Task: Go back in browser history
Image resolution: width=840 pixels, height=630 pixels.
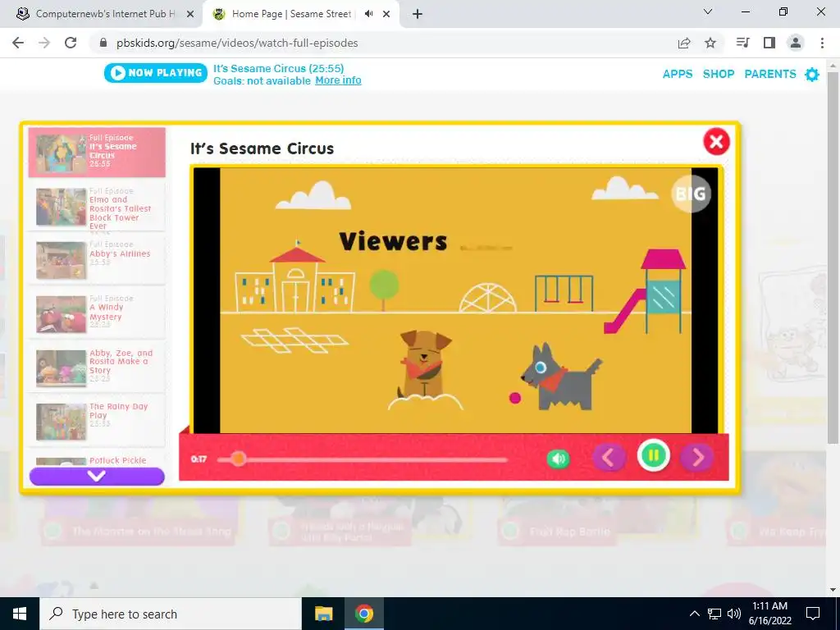Action: click(18, 43)
